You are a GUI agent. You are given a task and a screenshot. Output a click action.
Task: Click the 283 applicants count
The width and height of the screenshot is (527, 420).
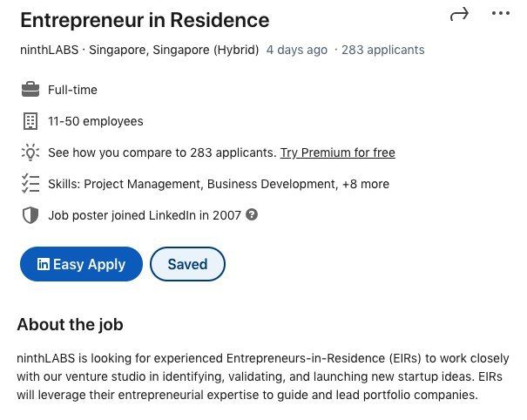pyautogui.click(x=382, y=50)
